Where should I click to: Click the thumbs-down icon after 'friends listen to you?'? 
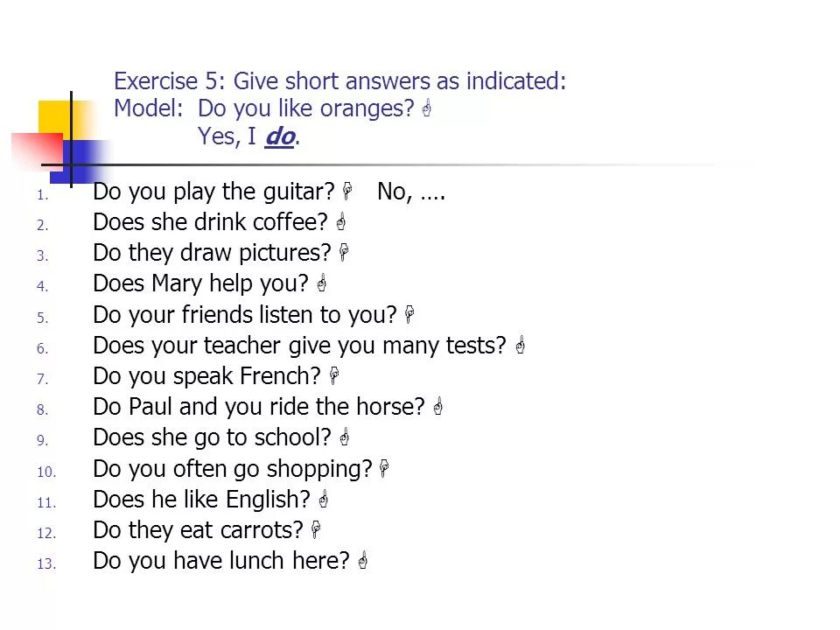(409, 314)
